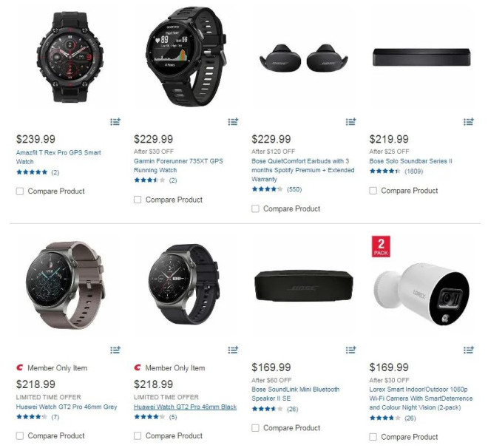Viewport: 488px width, 448px height.
Task: Click add-to-list icon for Huawei Watch Grey
Action: pyautogui.click(x=115, y=350)
